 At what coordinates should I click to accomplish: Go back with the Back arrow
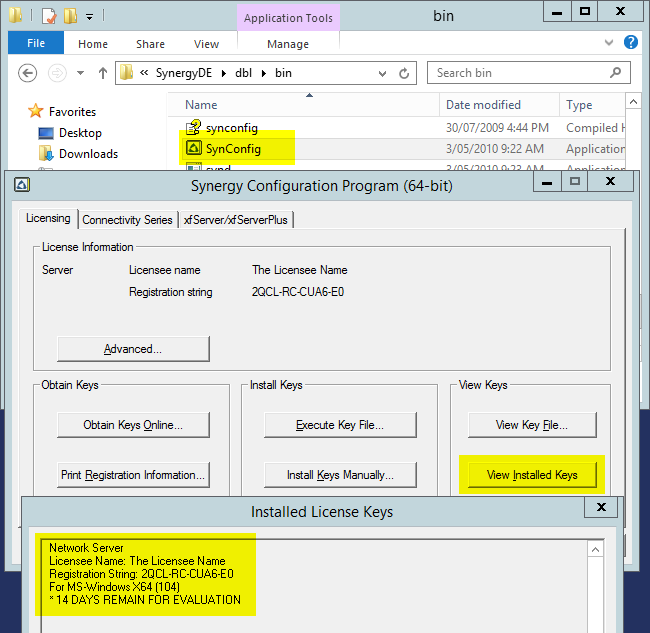27,73
